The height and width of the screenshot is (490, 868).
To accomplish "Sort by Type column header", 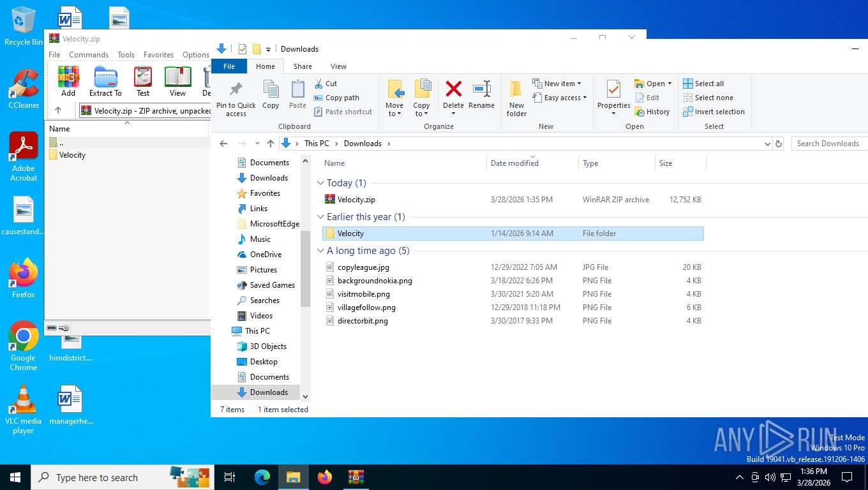I will (617, 163).
